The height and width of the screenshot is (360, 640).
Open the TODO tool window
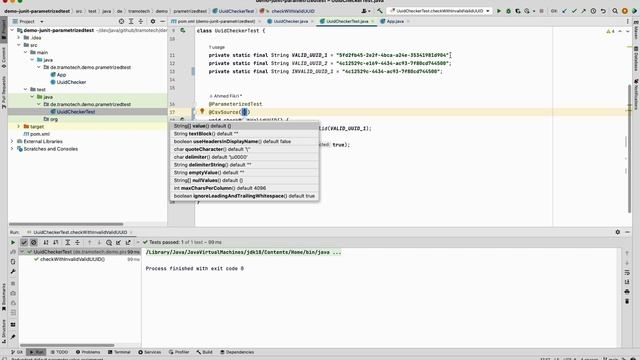point(59,352)
